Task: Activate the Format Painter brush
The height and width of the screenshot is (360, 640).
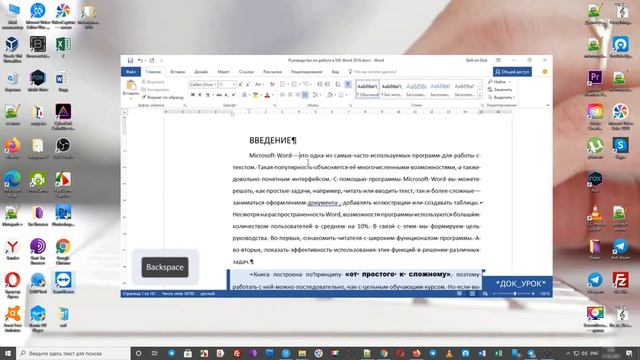Action: coord(162,97)
